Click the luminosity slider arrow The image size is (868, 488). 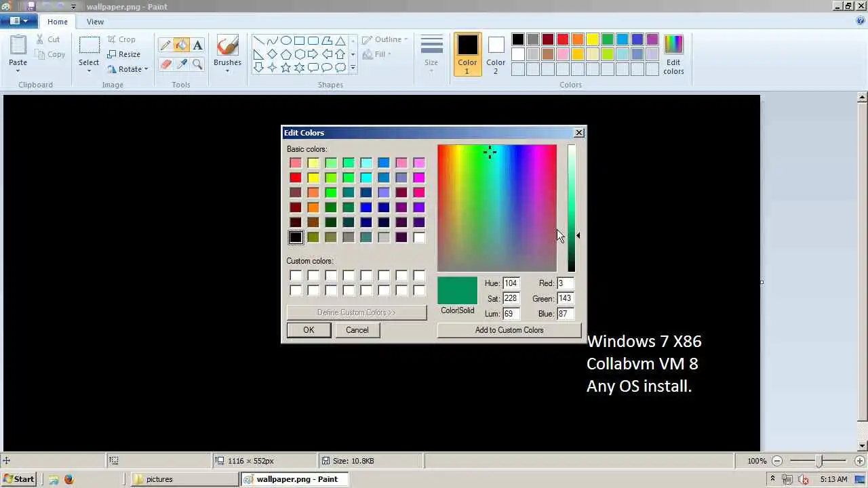tap(578, 235)
